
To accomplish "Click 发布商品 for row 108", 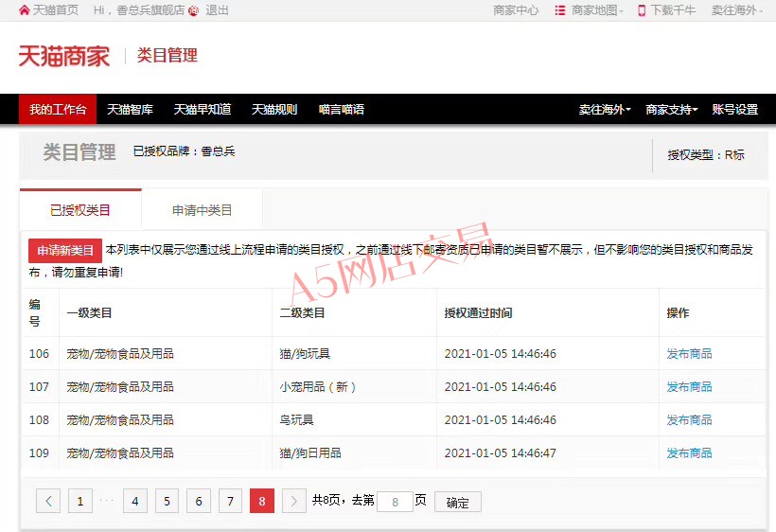I will pyautogui.click(x=689, y=419).
